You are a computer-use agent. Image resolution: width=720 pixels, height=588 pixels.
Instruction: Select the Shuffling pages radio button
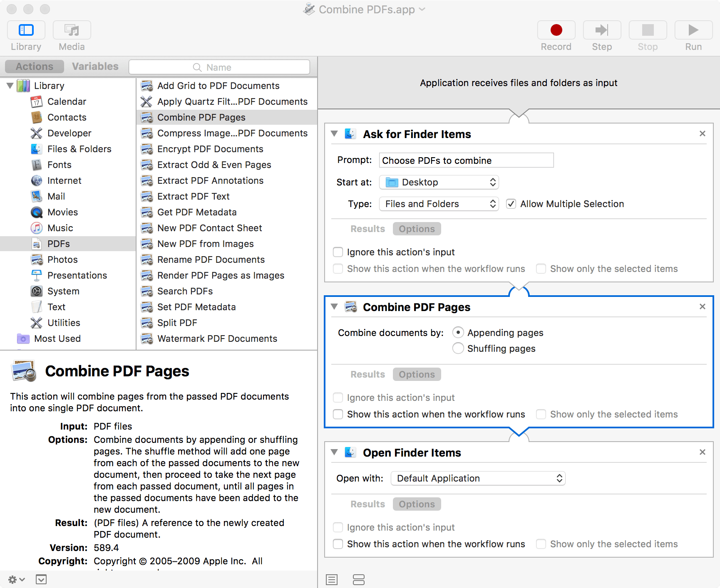458,348
